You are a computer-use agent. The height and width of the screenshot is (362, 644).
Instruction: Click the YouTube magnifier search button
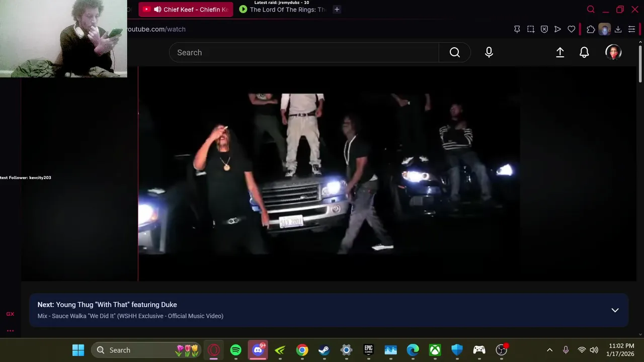click(x=455, y=52)
